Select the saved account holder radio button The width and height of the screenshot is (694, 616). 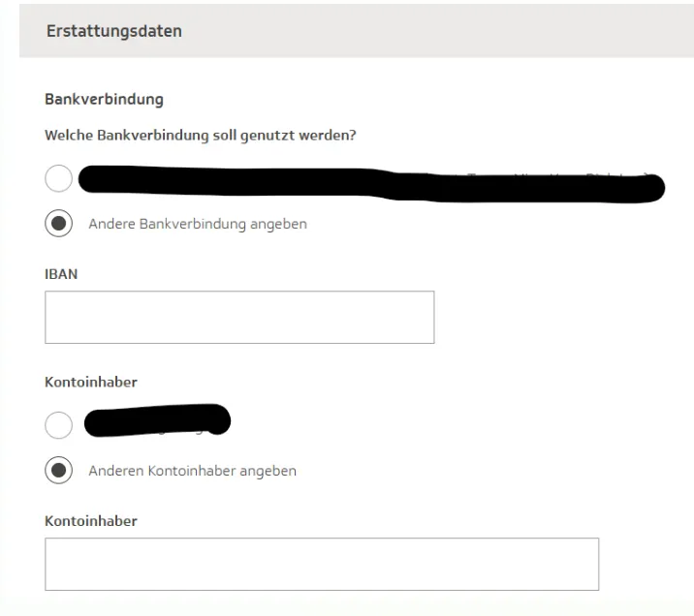click(58, 425)
